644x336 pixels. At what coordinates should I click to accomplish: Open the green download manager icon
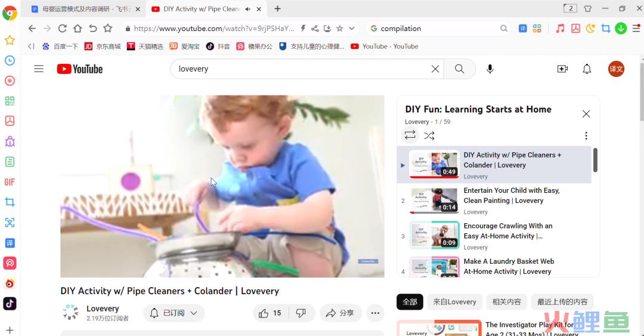(621, 29)
